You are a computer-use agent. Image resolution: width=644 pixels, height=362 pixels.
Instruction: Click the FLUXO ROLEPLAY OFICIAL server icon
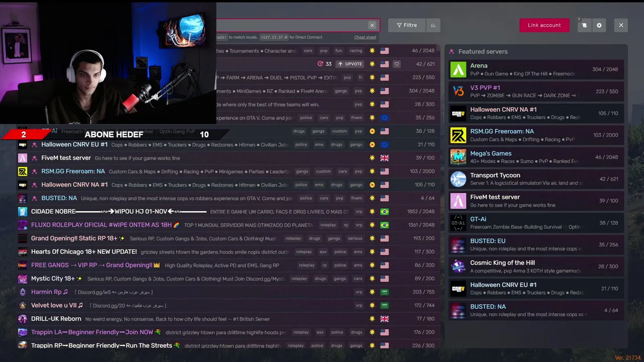(23, 225)
